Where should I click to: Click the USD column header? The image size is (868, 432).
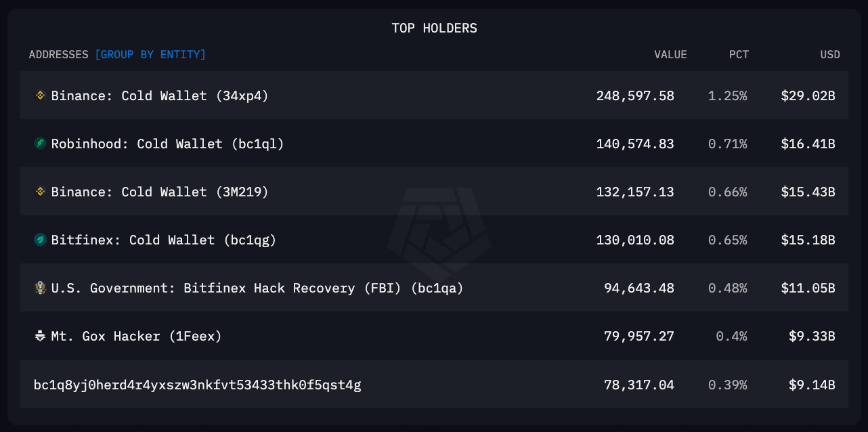pos(829,54)
